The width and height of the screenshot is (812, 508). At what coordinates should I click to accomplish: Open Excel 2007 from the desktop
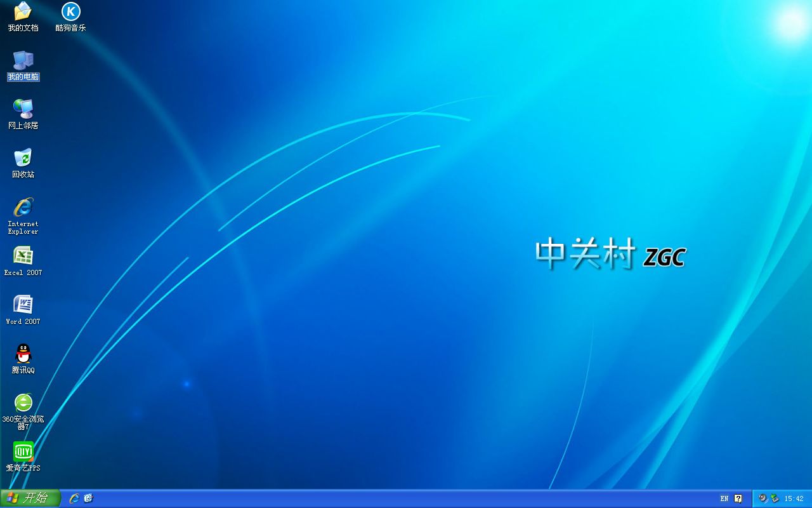click(x=23, y=257)
